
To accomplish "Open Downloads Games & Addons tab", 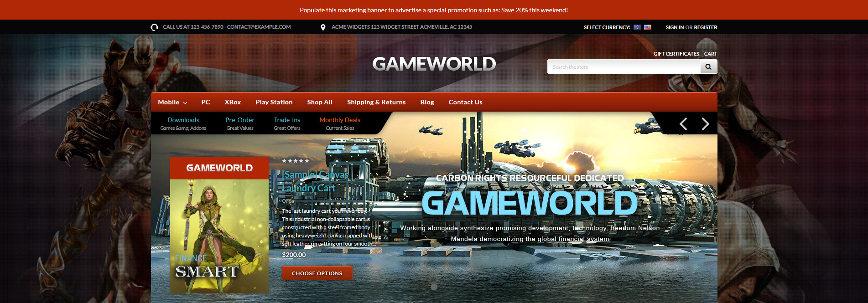I will (x=183, y=123).
